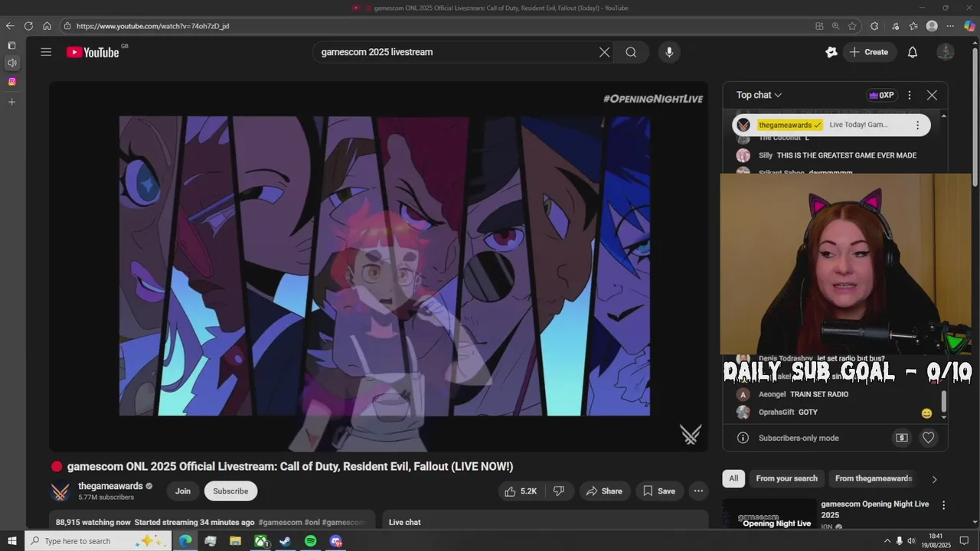The image size is (980, 551).
Task: Open browser profile icon
Action: point(932,26)
